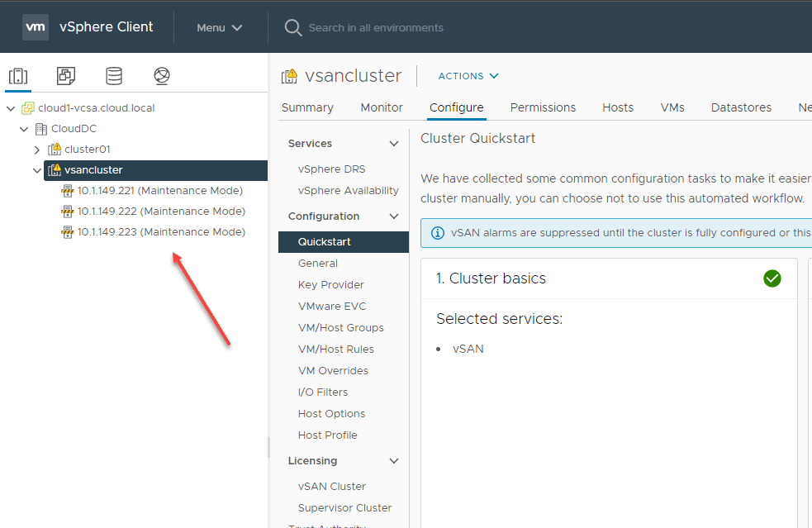Expand the cluster01 tree node
The height and width of the screenshot is (528, 812).
click(36, 150)
